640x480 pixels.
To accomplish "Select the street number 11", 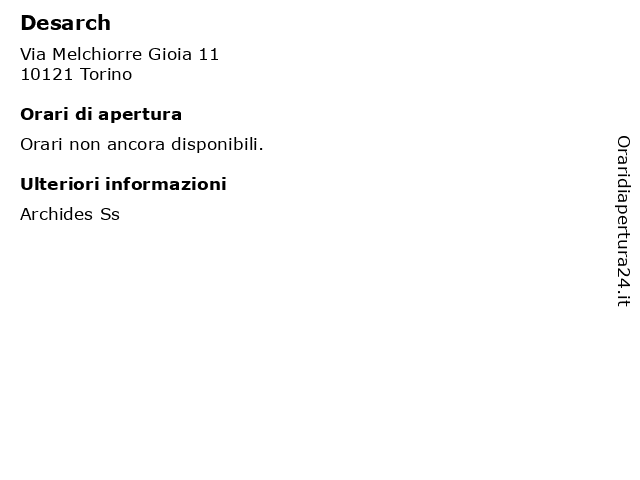I will tap(209, 54).
